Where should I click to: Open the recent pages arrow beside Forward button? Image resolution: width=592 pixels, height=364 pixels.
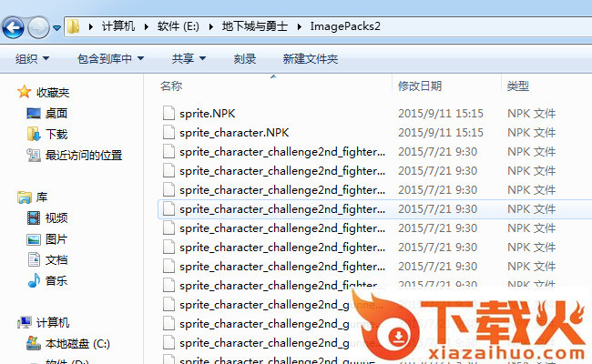point(57,27)
